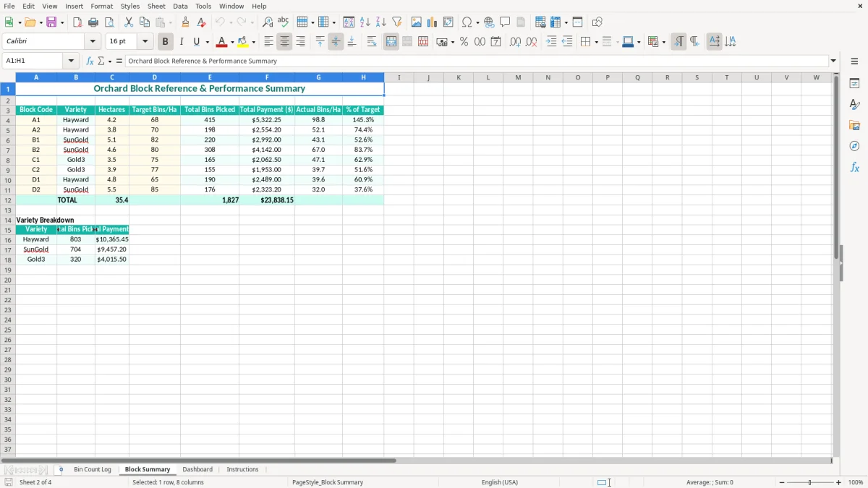
Task: Click Define Print Area icon
Action: 540,22
